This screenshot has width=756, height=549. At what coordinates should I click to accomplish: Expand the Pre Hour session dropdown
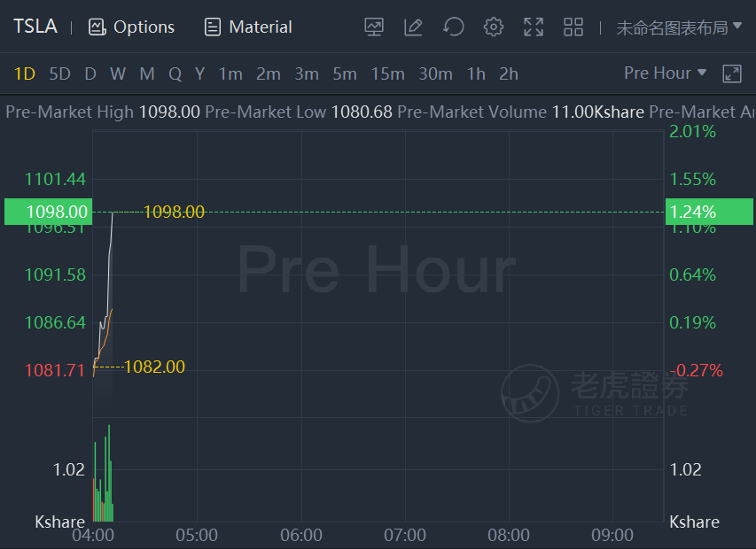click(665, 73)
